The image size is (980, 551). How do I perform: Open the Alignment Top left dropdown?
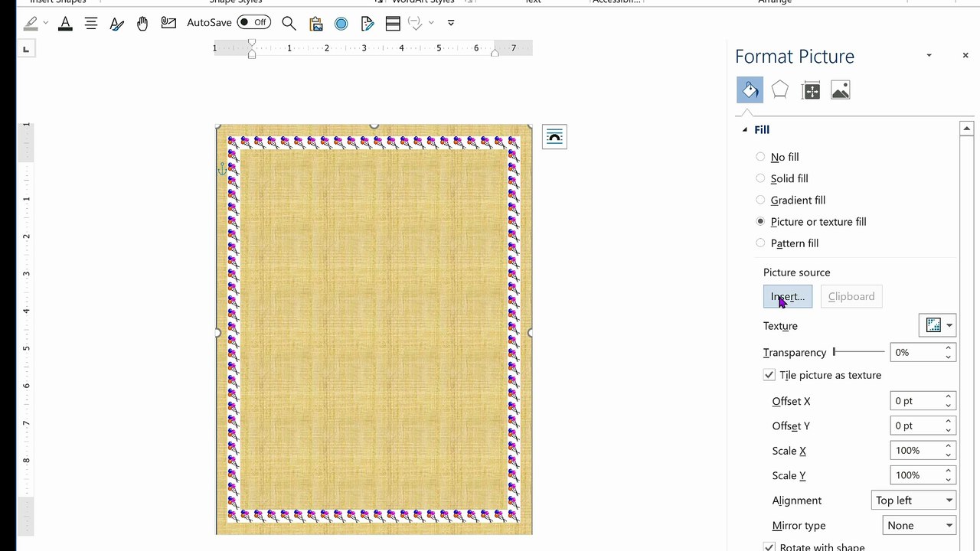click(913, 500)
